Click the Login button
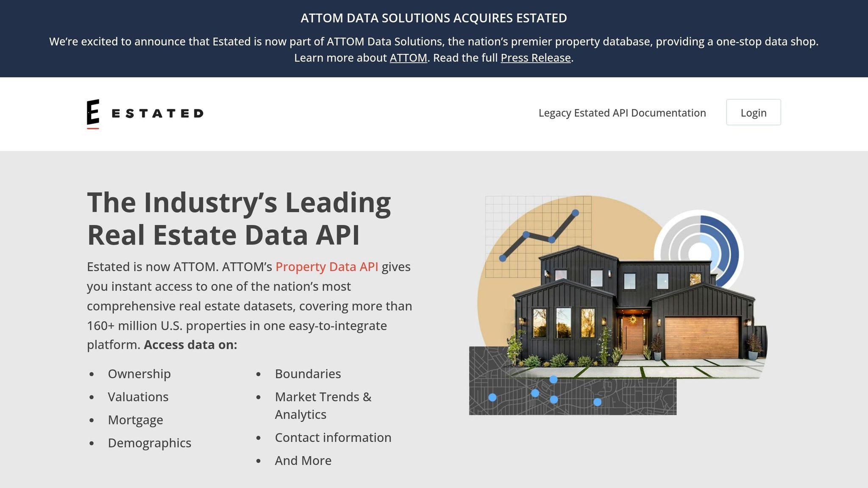 pyautogui.click(x=753, y=112)
